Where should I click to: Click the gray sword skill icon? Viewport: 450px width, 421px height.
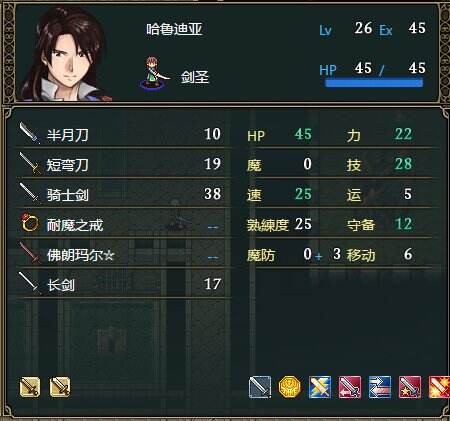point(260,387)
